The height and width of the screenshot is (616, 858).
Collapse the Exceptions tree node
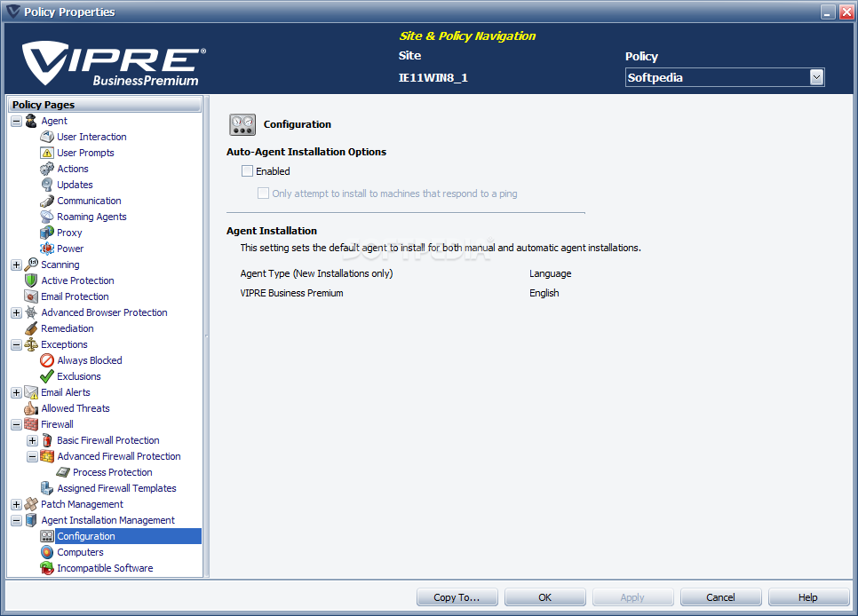pyautogui.click(x=16, y=344)
